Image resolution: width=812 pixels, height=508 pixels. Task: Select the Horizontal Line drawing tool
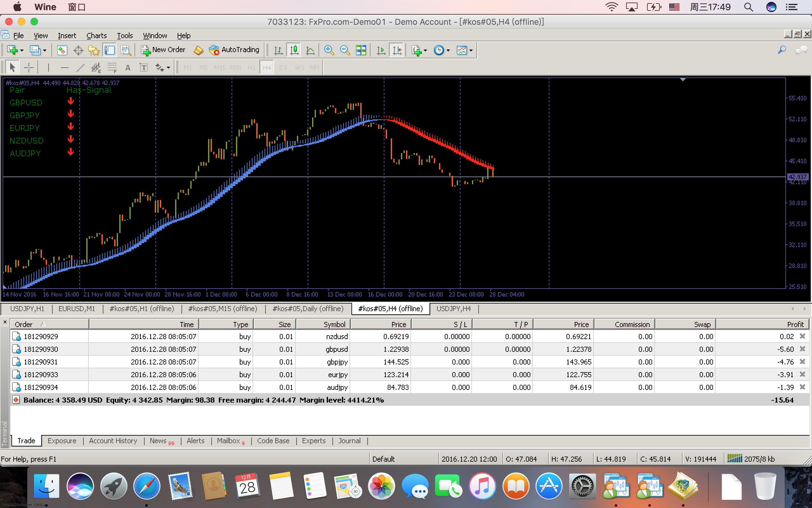64,68
